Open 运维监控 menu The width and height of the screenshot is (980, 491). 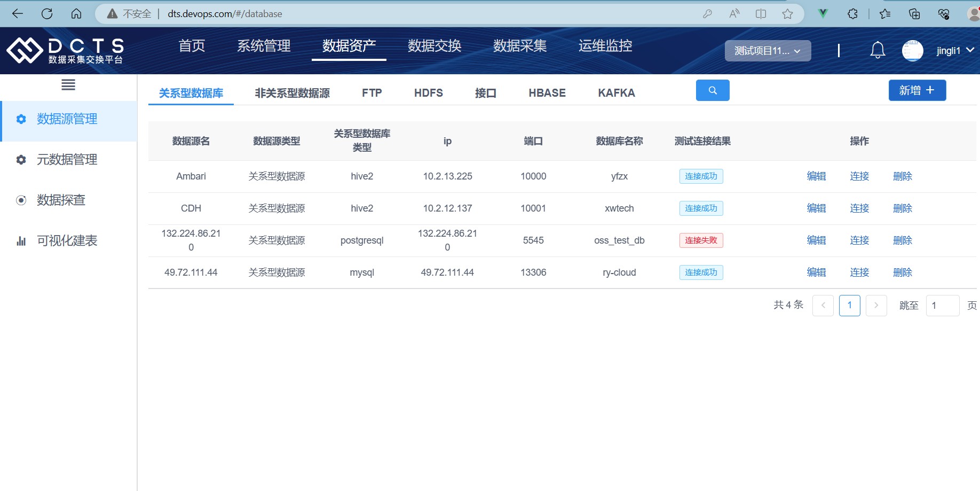tap(605, 46)
